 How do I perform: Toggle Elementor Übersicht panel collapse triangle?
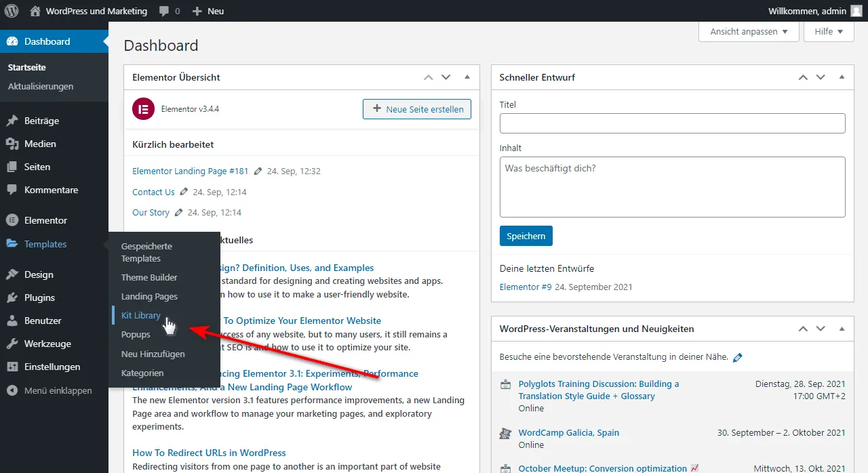(467, 77)
